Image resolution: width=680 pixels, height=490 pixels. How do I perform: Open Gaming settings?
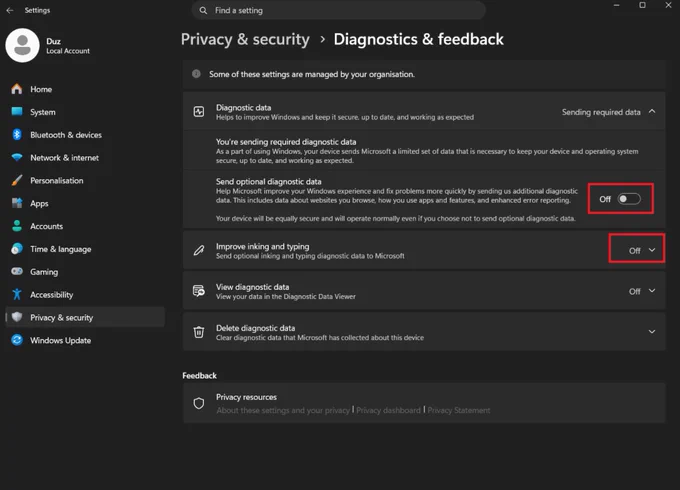click(85, 272)
